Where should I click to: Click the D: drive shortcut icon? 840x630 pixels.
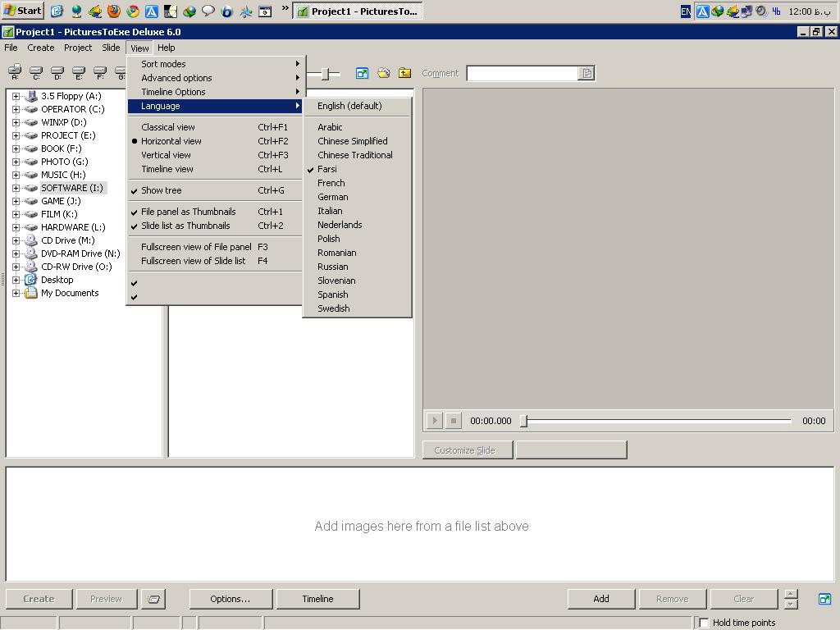57,72
